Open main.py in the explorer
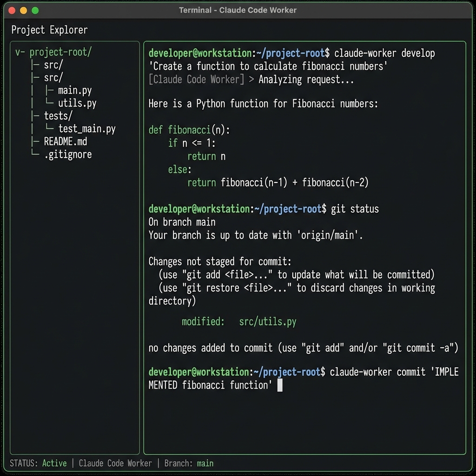This screenshot has width=476, height=476. click(x=74, y=90)
